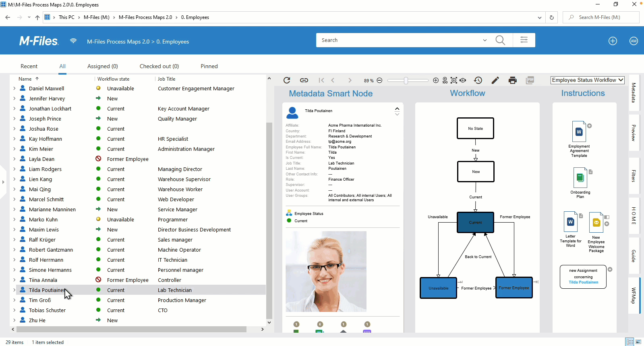Create a new object with plus icon
This screenshot has width=644, height=346.
pos(613,41)
